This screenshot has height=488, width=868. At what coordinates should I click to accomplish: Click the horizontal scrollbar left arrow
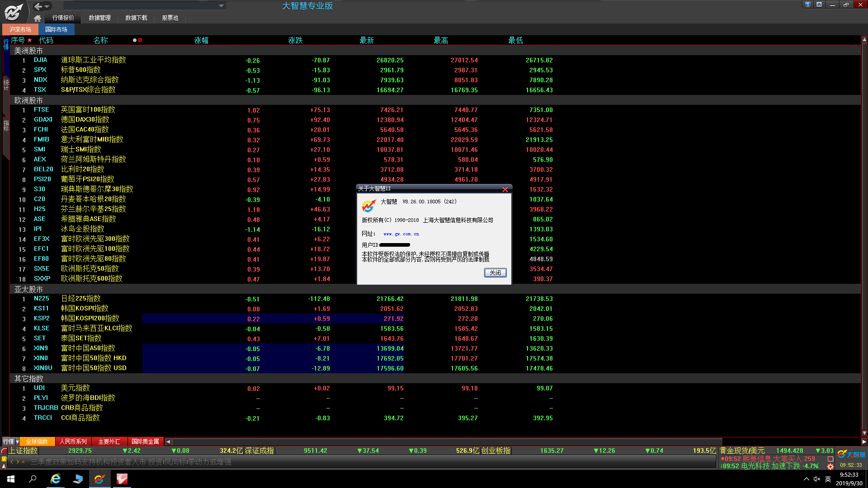[x=168, y=442]
